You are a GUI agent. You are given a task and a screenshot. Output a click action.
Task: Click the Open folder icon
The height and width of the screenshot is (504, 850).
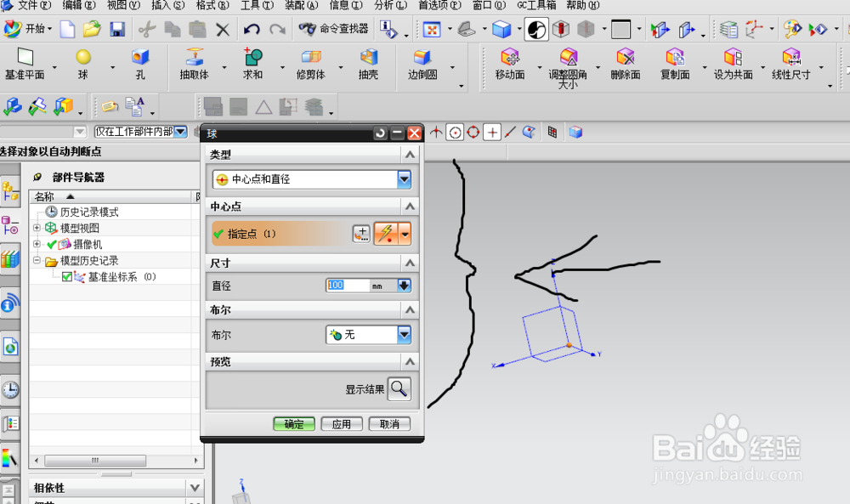pos(92,29)
